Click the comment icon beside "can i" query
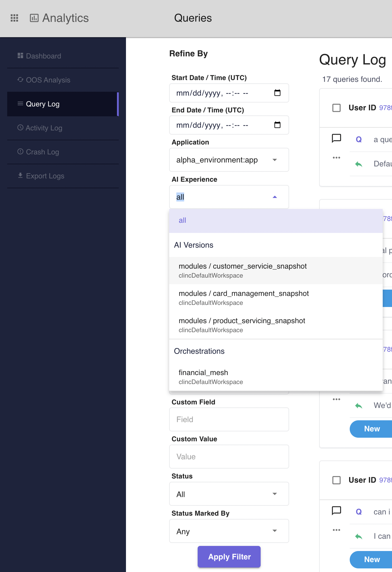The height and width of the screenshot is (572, 392). (x=337, y=511)
